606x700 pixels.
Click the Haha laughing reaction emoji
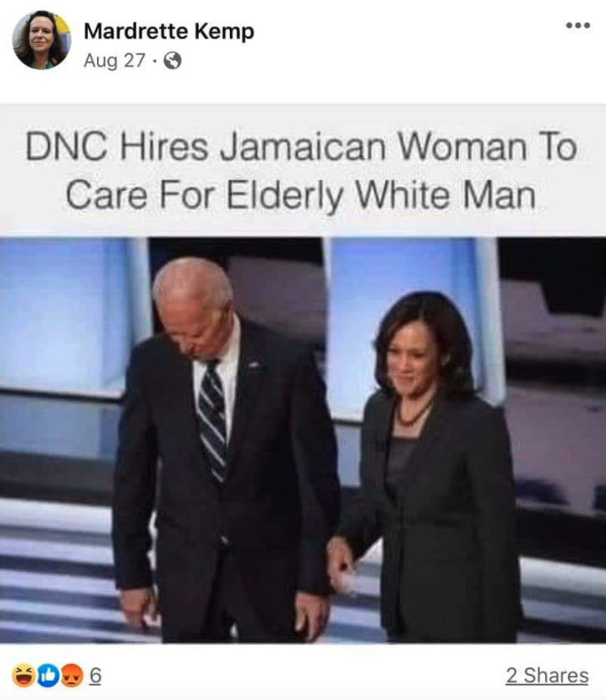(x=23, y=676)
